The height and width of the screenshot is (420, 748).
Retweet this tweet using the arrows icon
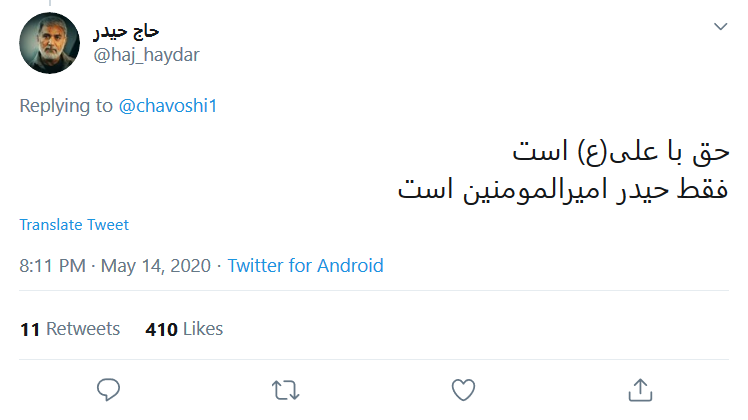coord(285,388)
